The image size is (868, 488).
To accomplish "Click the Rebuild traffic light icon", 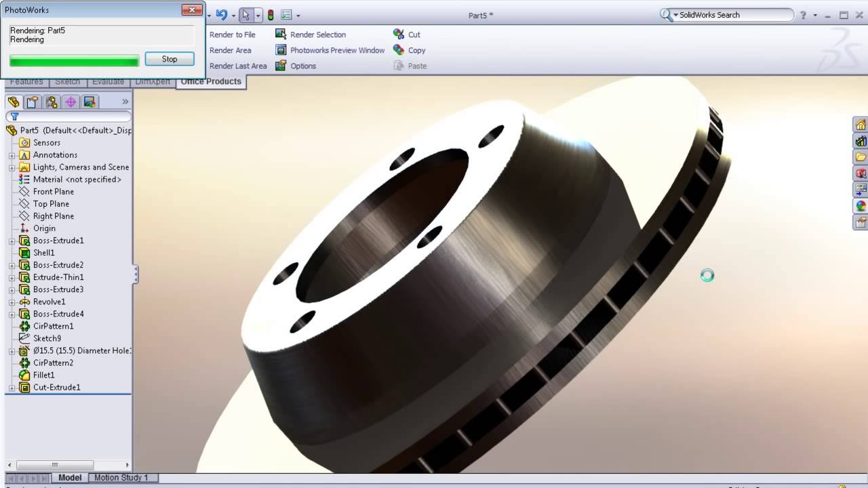I will pos(271,15).
